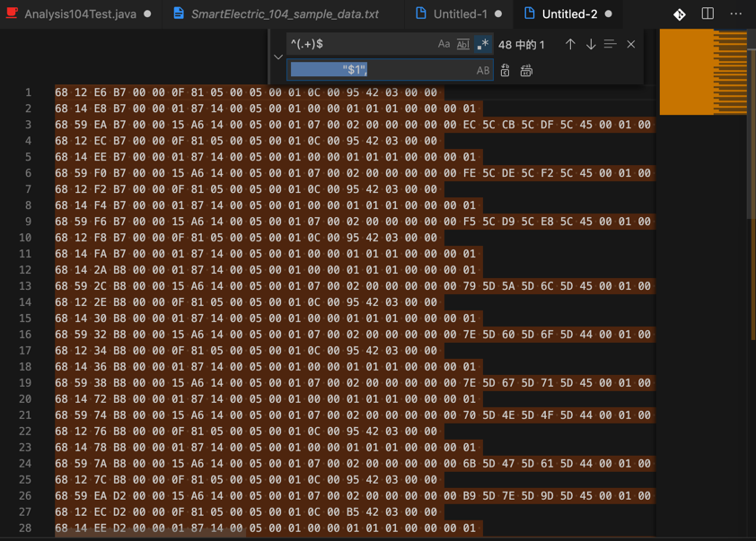Click '79' on line 13

[x=469, y=286]
